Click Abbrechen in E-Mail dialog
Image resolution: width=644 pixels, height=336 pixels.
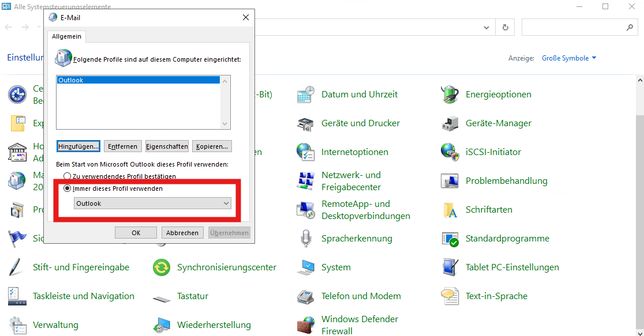[x=182, y=233]
